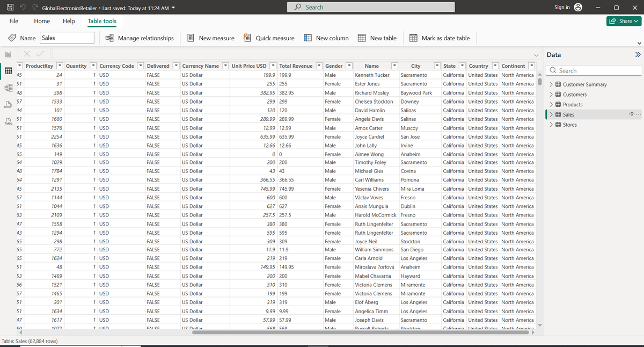The image size is (644, 347).
Task: Select the City column header
Action: pos(415,66)
